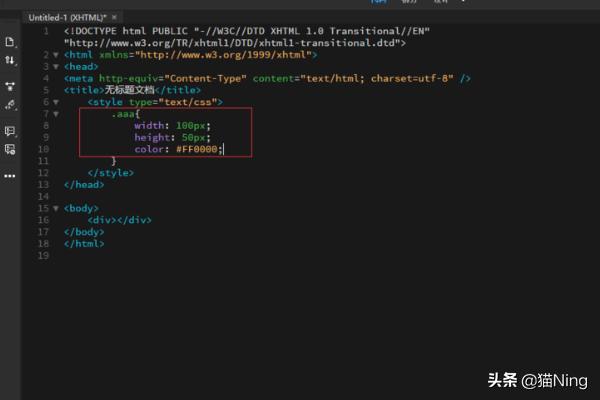Viewport: 600px width, 400px height.
Task: Collapse the style block on line 6
Action: point(55,102)
